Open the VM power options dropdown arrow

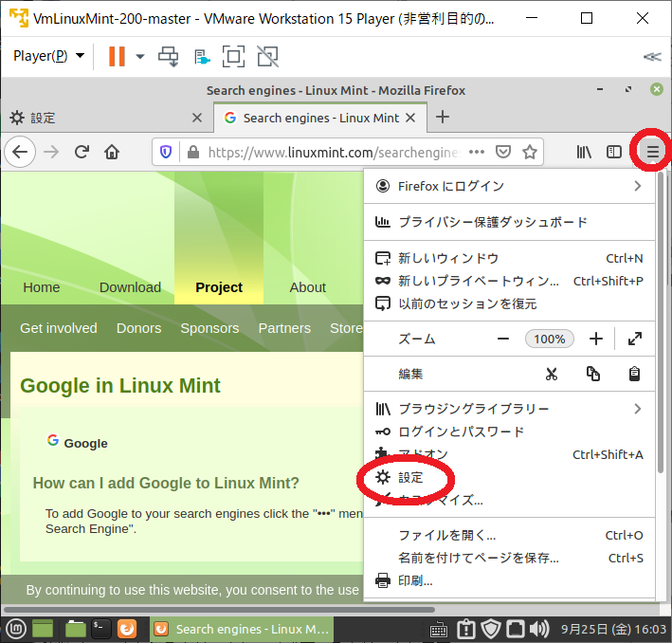139,56
